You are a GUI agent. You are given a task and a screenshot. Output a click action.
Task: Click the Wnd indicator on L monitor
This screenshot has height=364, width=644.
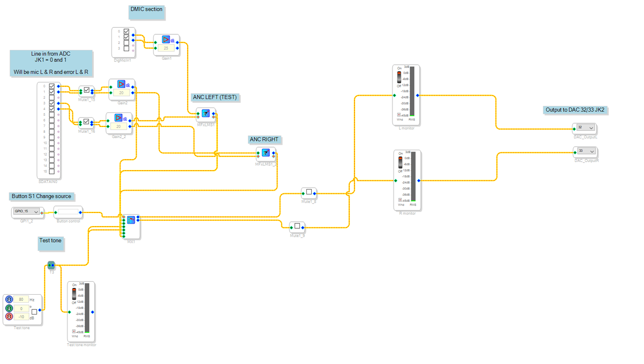pos(399,115)
